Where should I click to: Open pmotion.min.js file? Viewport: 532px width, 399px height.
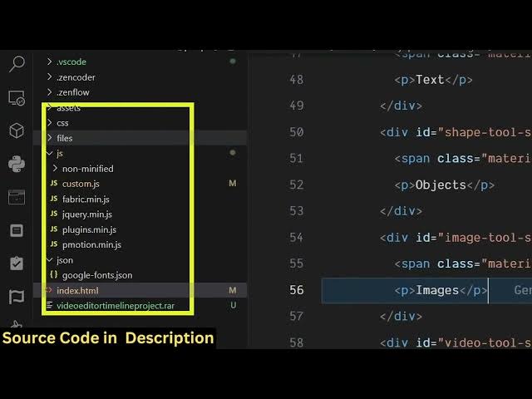click(x=91, y=244)
